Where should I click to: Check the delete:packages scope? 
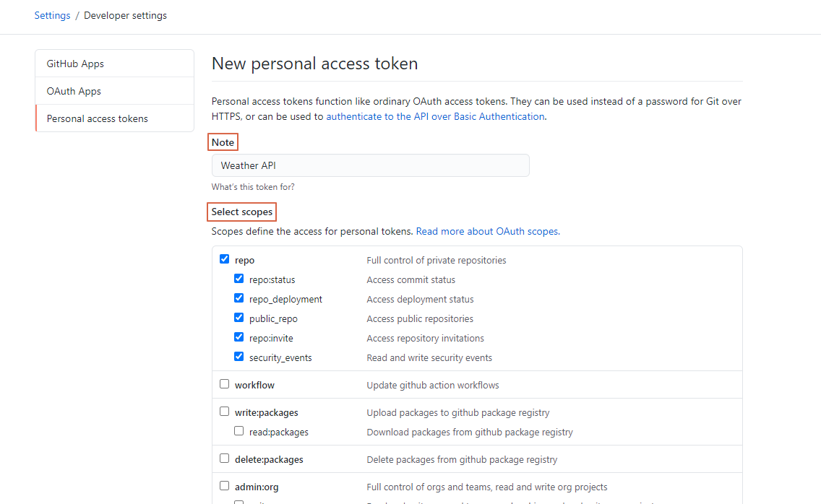(224, 459)
